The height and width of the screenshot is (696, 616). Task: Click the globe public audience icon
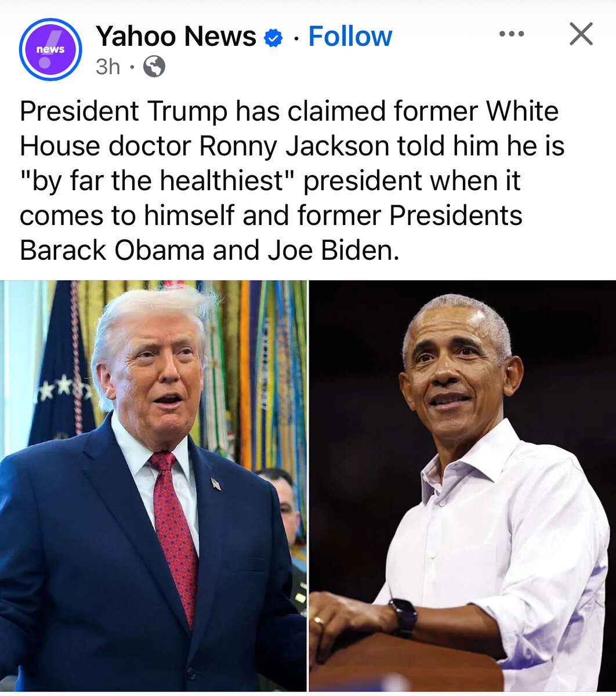point(154,67)
